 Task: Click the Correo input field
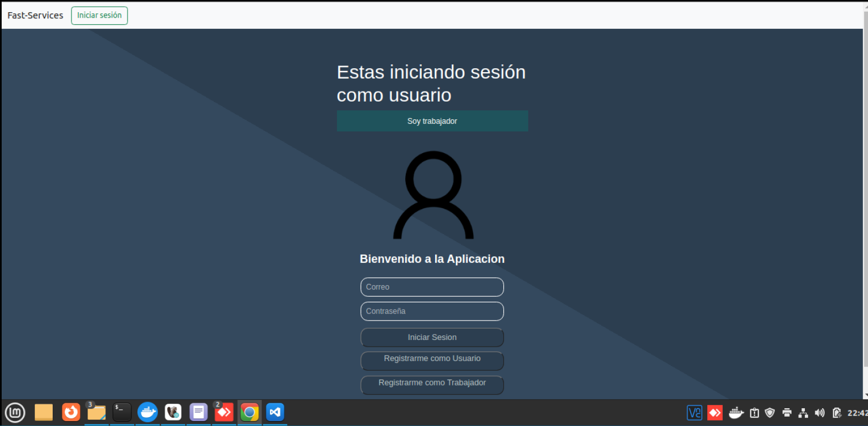pos(432,287)
